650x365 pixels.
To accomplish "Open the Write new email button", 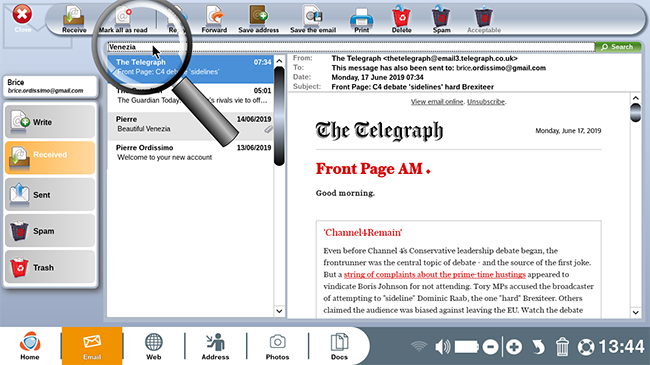I will click(x=50, y=122).
